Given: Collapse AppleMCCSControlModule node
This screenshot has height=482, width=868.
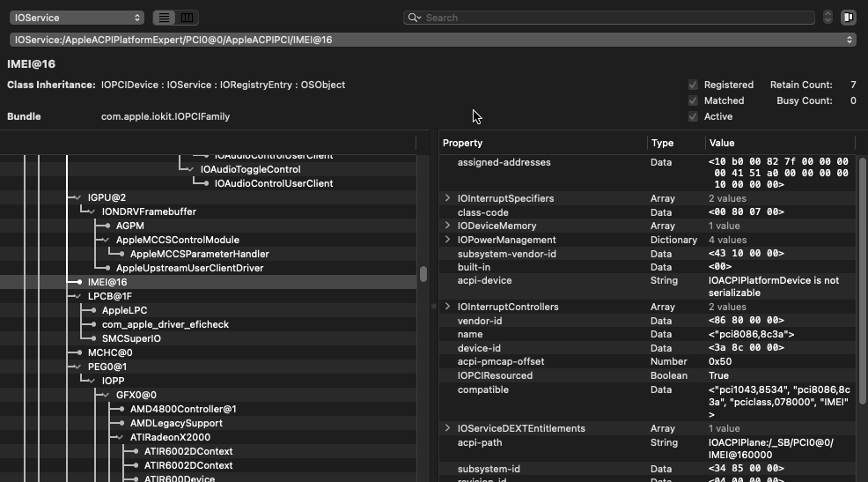Looking at the screenshot, I should pos(107,240).
